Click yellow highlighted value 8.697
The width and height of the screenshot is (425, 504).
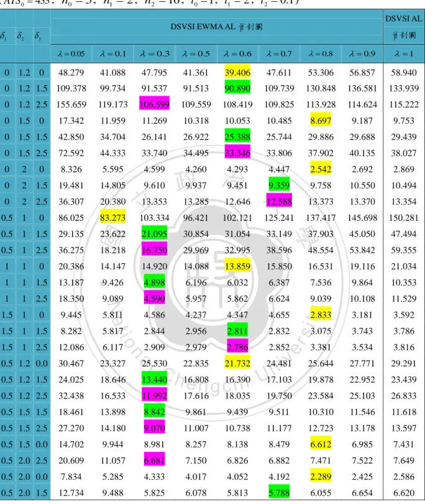(321, 120)
